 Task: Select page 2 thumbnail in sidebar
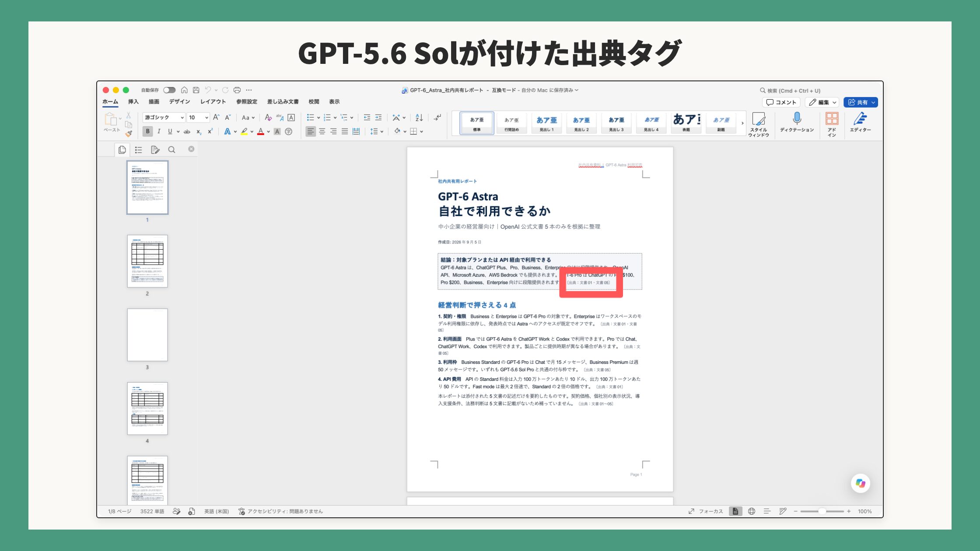point(147,261)
